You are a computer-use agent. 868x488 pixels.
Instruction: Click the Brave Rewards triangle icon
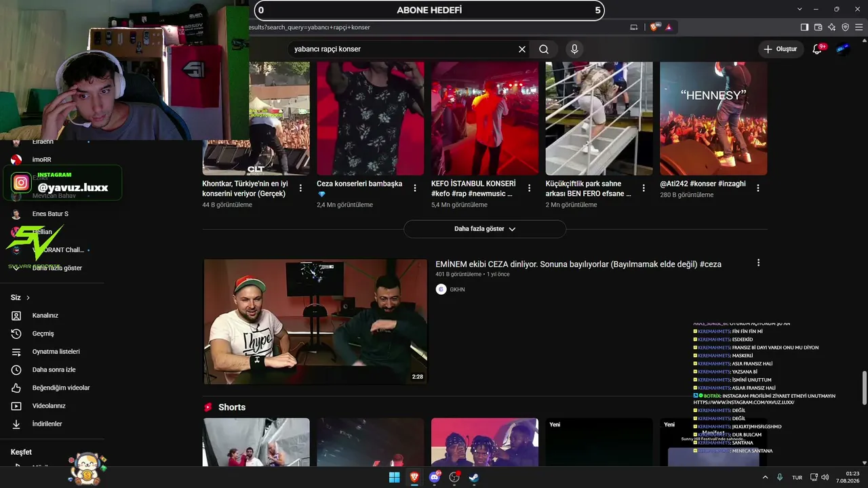[669, 27]
